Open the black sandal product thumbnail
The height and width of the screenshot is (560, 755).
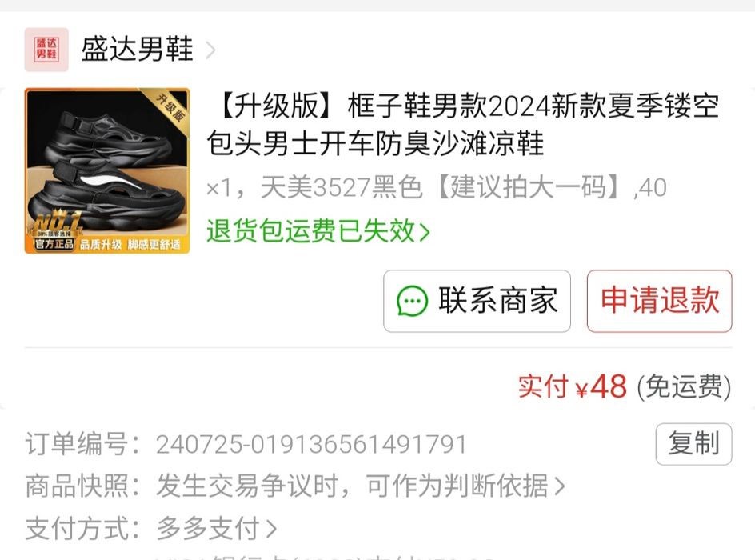[x=107, y=171]
